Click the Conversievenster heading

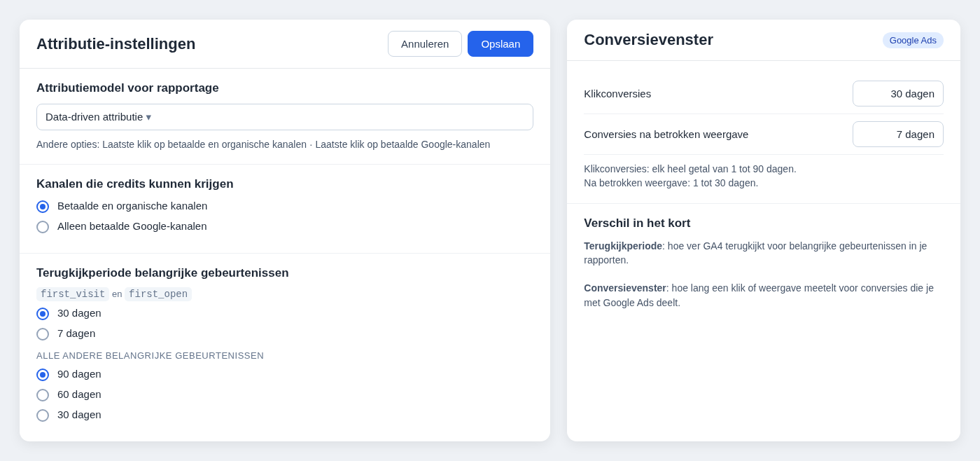point(648,40)
